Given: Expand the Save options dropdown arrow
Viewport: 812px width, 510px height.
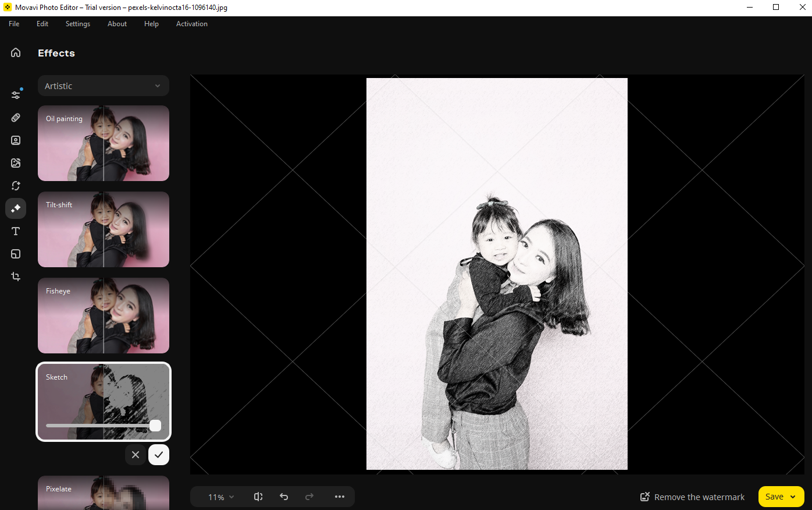Looking at the screenshot, I should click(792, 497).
